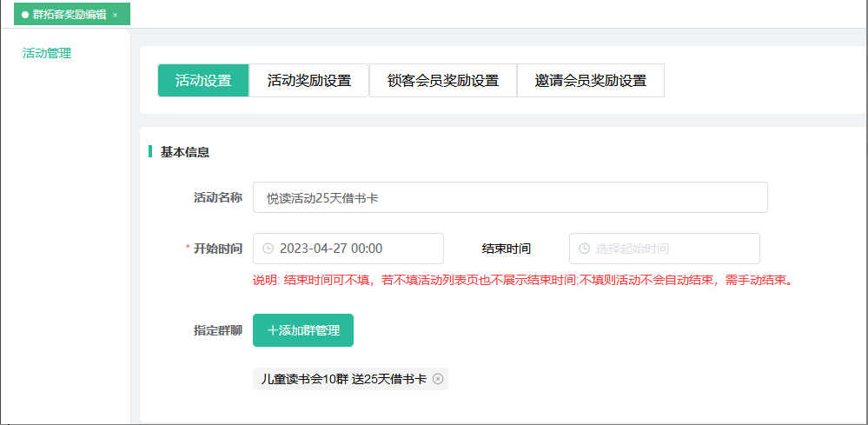The height and width of the screenshot is (425, 868).
Task: Focus the 活动名称 text input
Action: click(x=510, y=197)
